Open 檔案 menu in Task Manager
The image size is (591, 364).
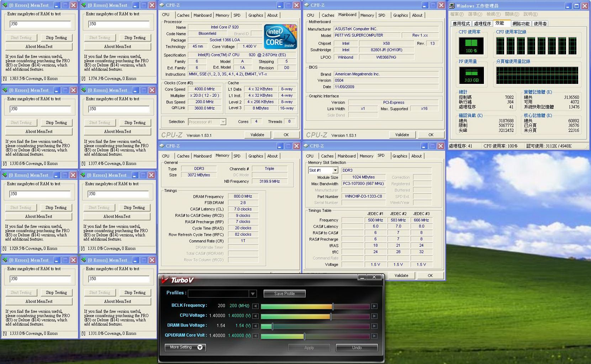click(x=457, y=14)
